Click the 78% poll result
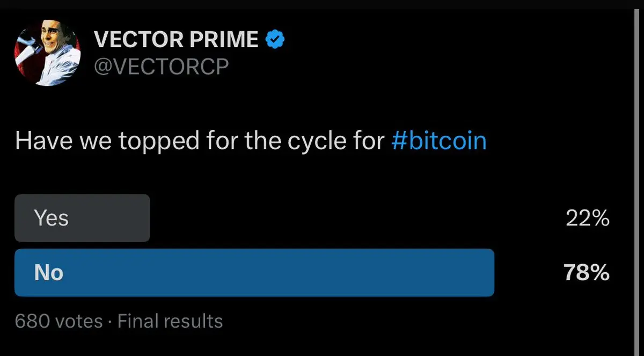Screen dimensions: 644x356 click(587, 273)
